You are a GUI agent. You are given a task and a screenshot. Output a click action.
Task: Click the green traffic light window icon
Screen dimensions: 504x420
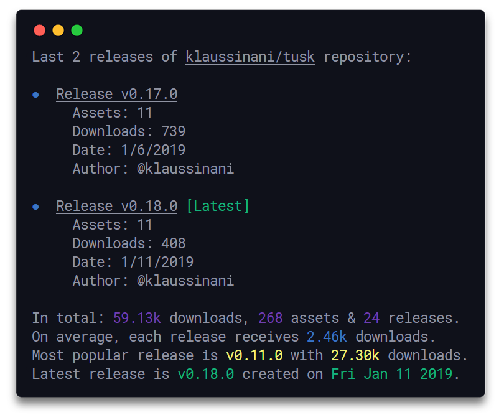(77, 30)
